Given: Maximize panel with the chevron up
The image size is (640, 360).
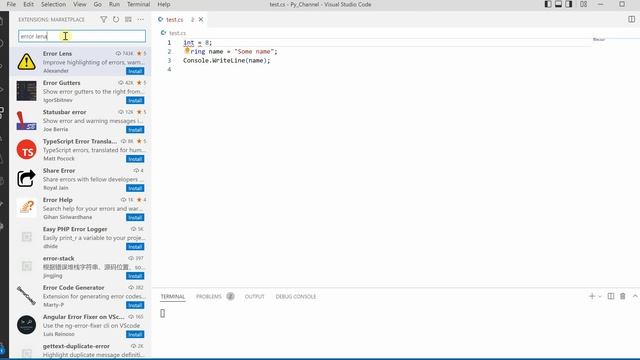Looking at the screenshot, I should [635, 296].
